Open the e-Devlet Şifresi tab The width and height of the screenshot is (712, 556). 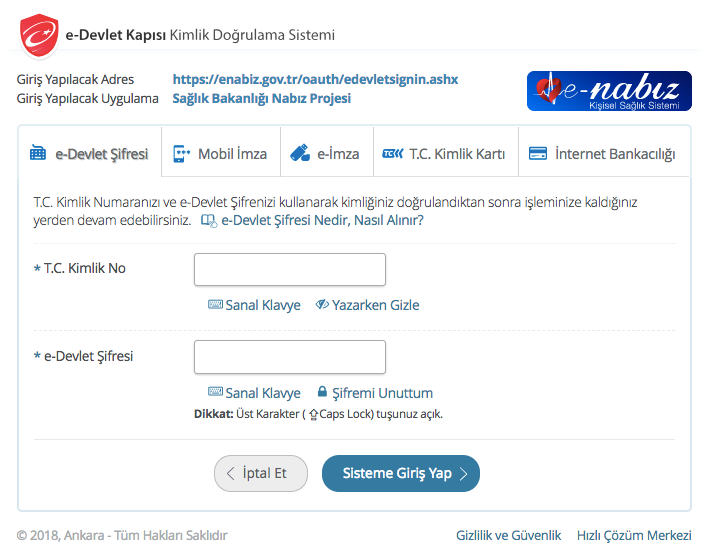tap(89, 154)
